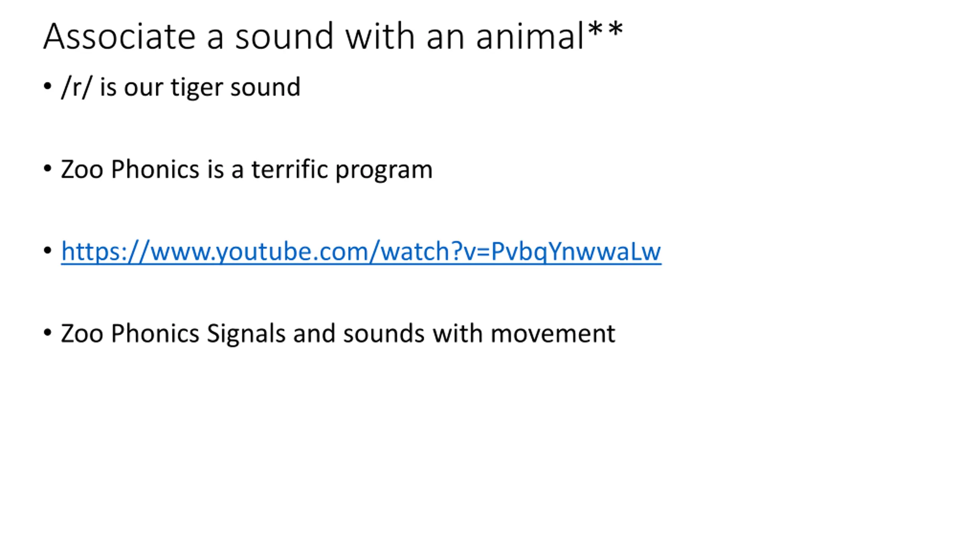
Task: Click the word 'terrific'
Action: [289, 169]
